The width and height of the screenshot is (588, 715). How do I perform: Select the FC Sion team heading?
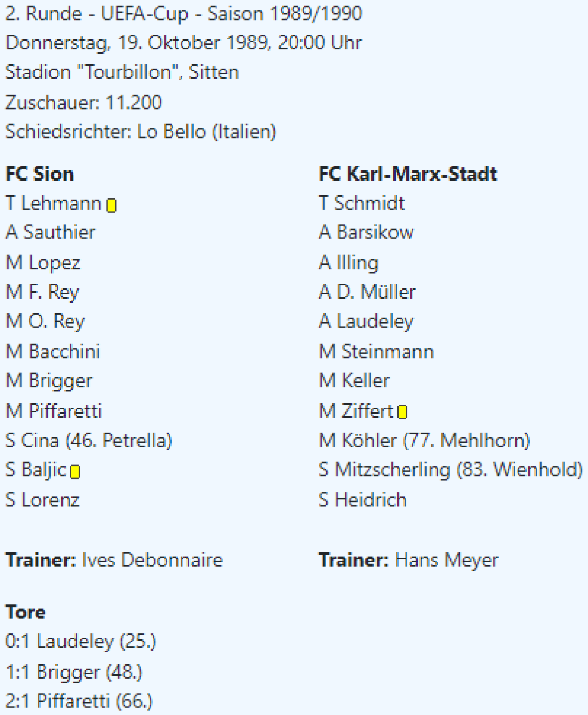[x=40, y=174]
